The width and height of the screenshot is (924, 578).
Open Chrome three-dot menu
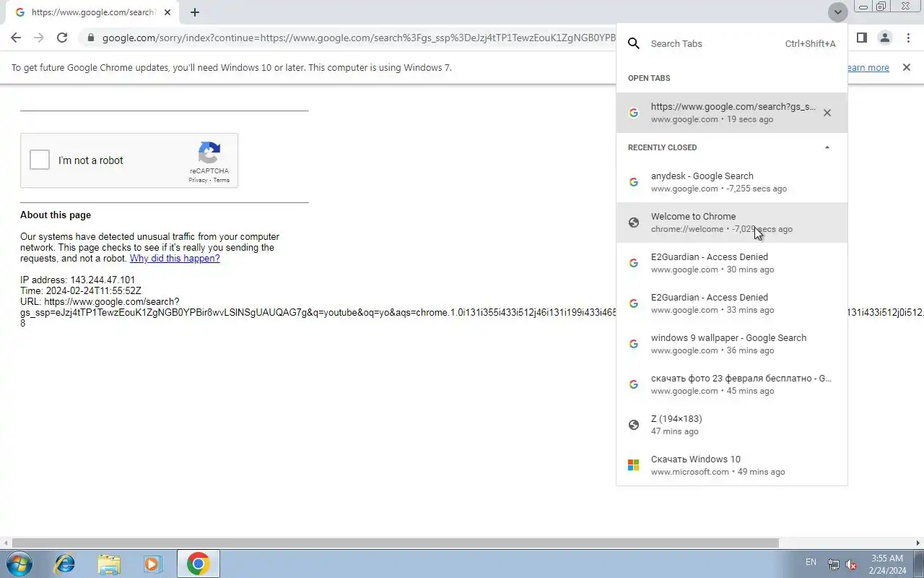click(908, 38)
